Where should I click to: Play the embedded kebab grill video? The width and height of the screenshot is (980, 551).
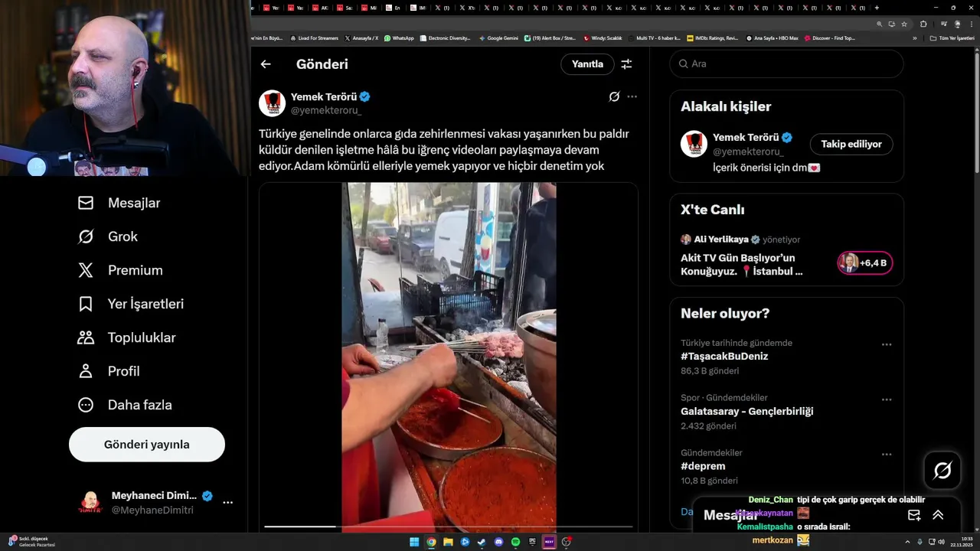449,357
